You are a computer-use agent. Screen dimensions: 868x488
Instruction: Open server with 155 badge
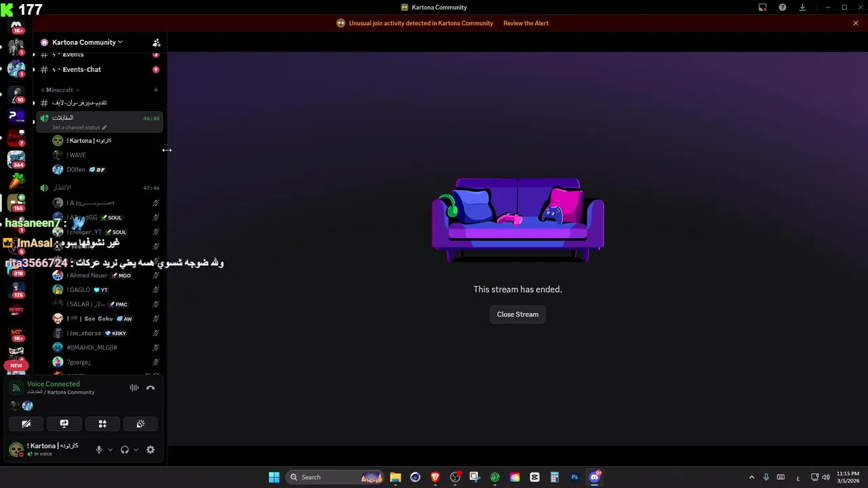click(x=16, y=202)
